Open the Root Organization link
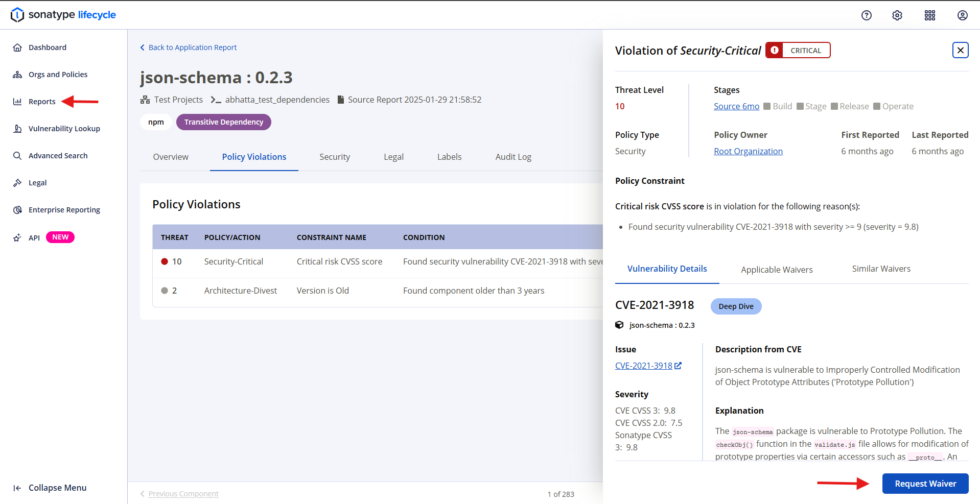This screenshot has height=504, width=980. pos(748,151)
